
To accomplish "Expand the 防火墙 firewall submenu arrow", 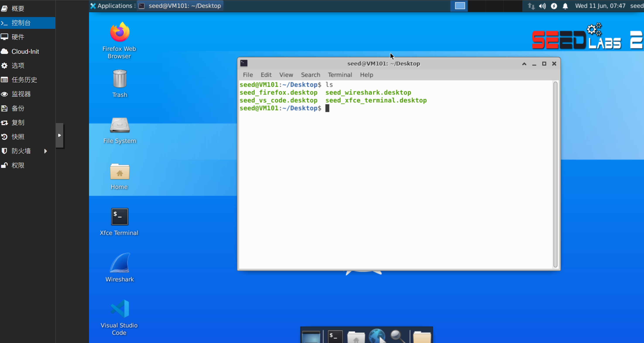I will [x=46, y=151].
